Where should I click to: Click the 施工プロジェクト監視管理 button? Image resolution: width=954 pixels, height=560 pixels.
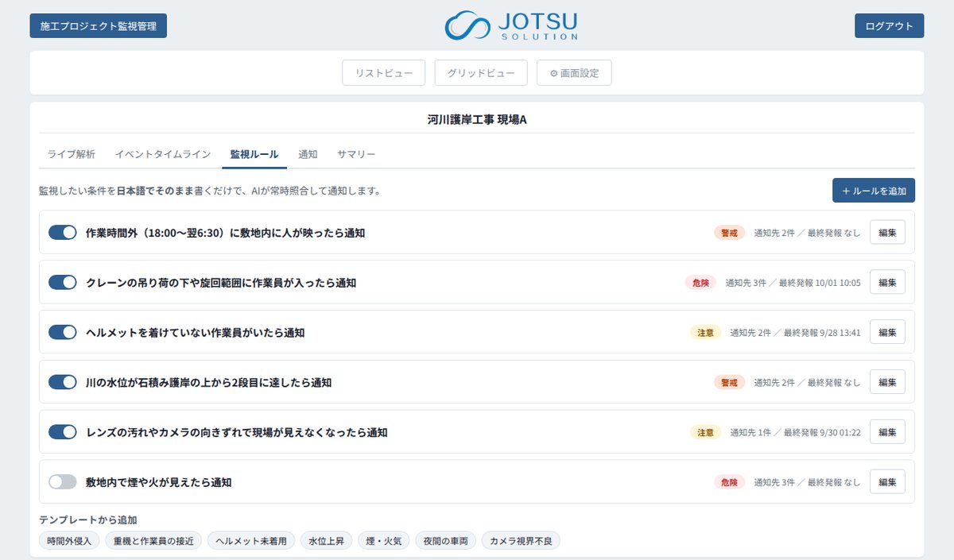(99, 25)
